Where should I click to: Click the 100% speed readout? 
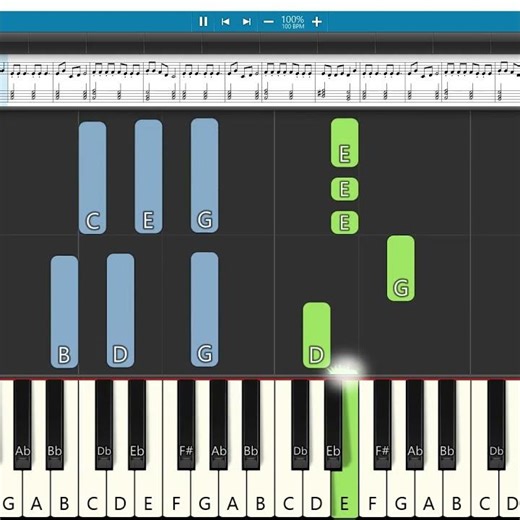pos(293,20)
